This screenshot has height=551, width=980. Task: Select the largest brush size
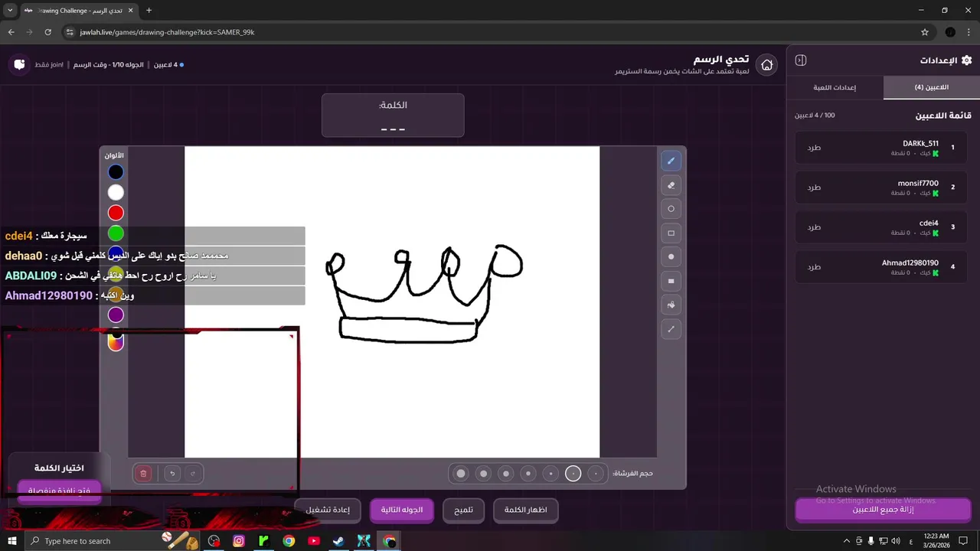click(x=461, y=474)
